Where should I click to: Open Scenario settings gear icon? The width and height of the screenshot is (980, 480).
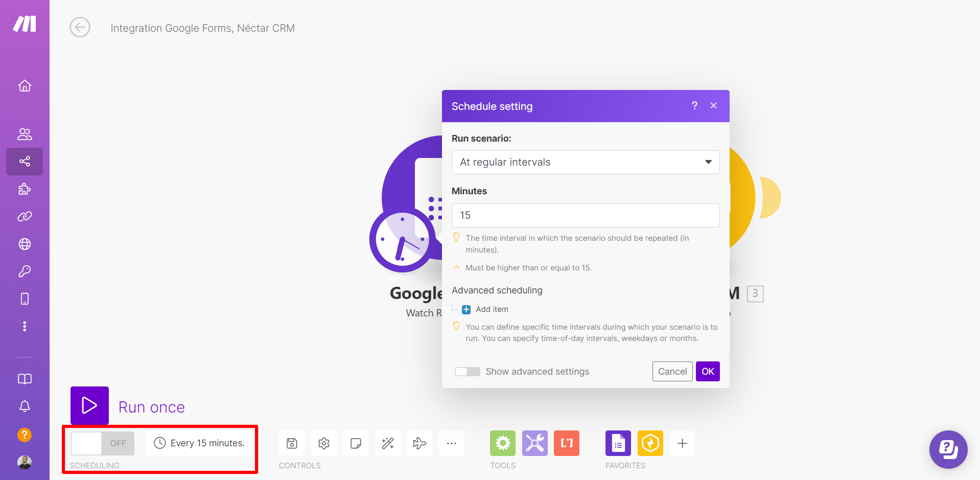point(324,443)
